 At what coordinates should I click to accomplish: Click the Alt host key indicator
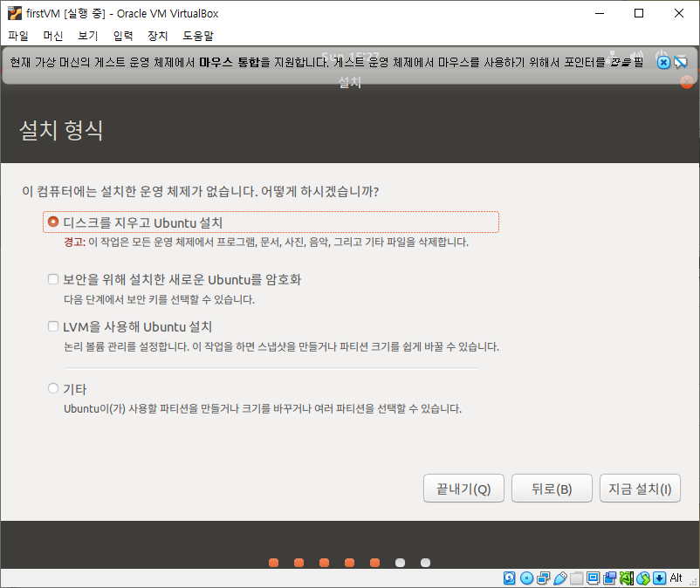(x=676, y=578)
